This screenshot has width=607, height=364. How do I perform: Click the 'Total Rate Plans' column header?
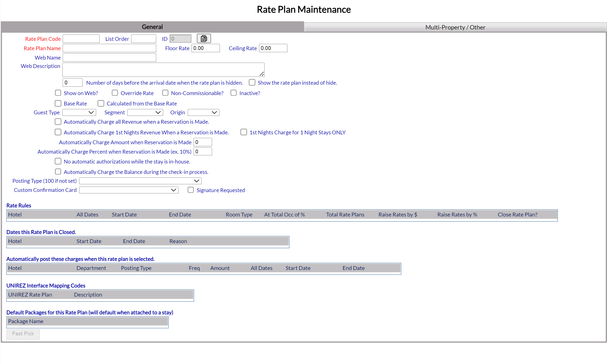click(345, 214)
